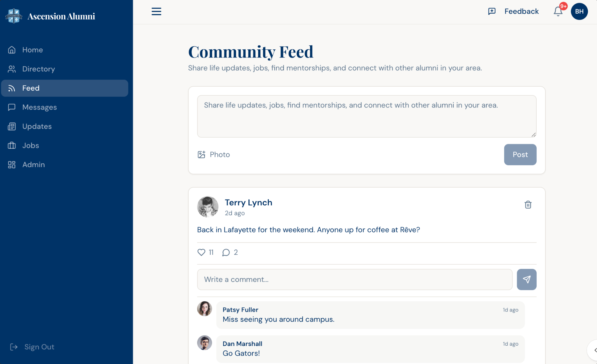The image size is (597, 364).
Task: Go to Home in the sidebar
Action: [x=65, y=50]
